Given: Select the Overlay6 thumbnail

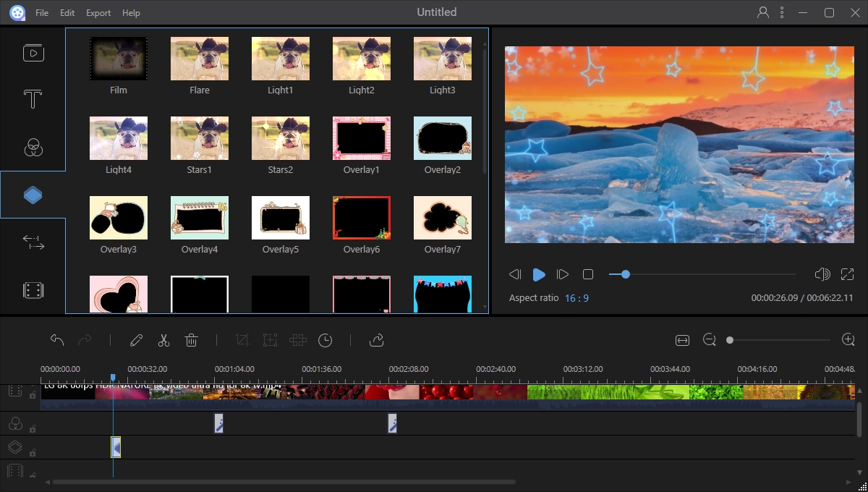Looking at the screenshot, I should (362, 218).
